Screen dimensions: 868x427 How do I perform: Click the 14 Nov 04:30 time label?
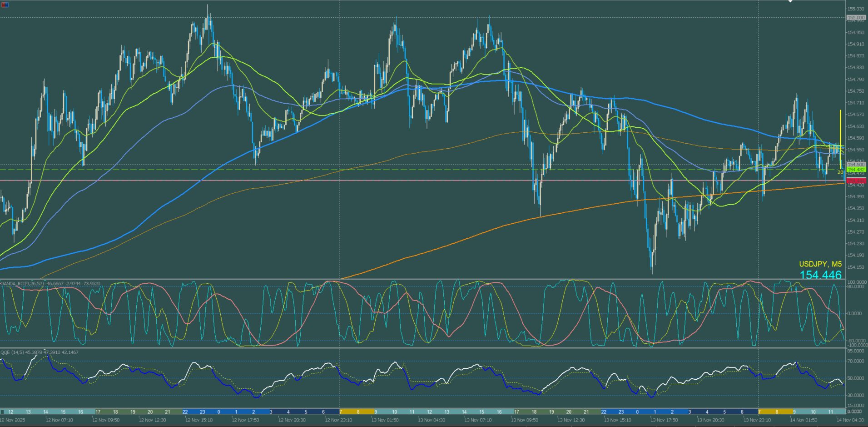pyautogui.click(x=850, y=420)
